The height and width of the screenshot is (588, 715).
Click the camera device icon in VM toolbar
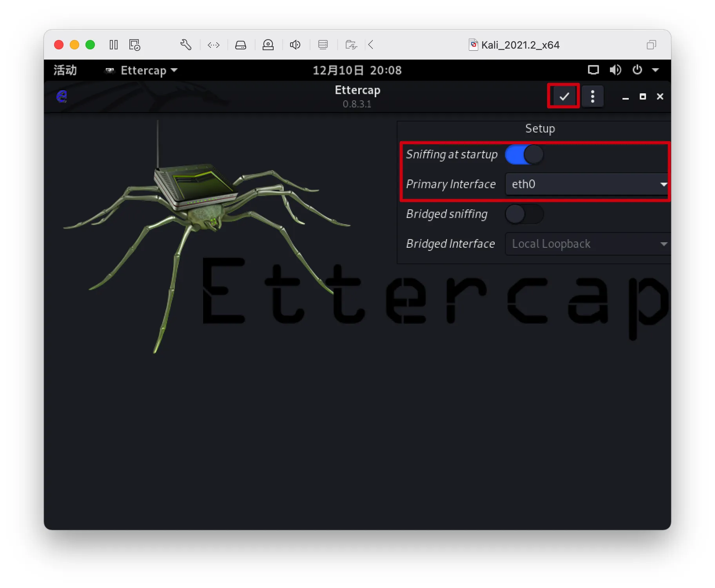[268, 45]
